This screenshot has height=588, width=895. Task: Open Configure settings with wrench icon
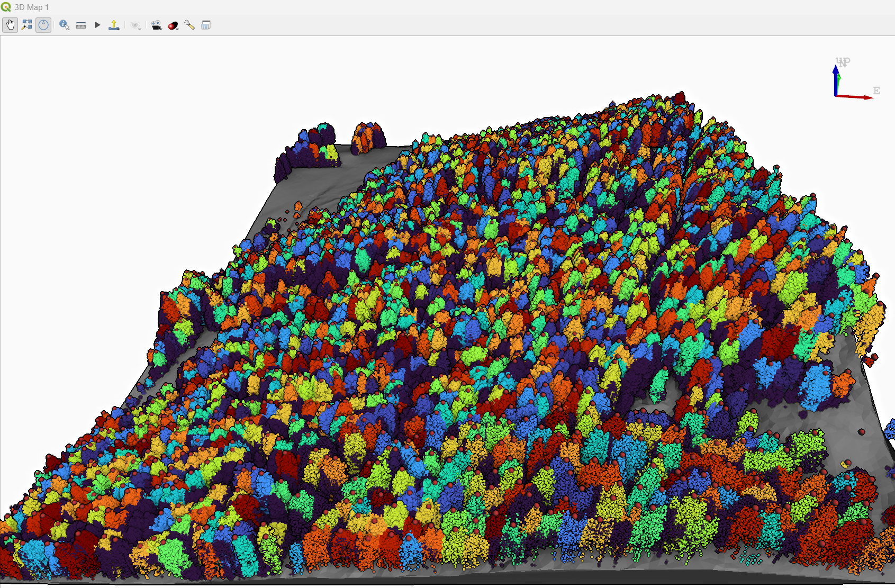click(189, 25)
